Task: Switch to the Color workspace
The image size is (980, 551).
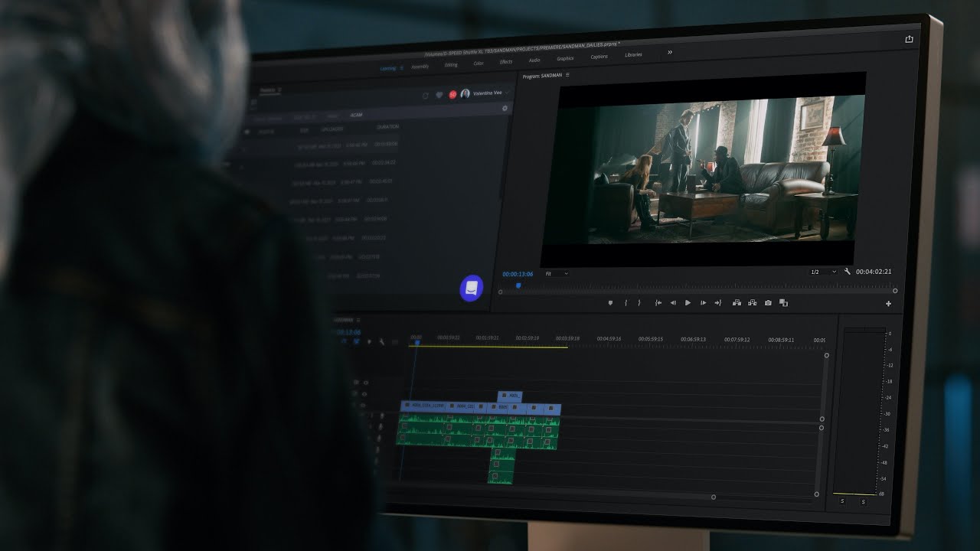Action: click(479, 64)
